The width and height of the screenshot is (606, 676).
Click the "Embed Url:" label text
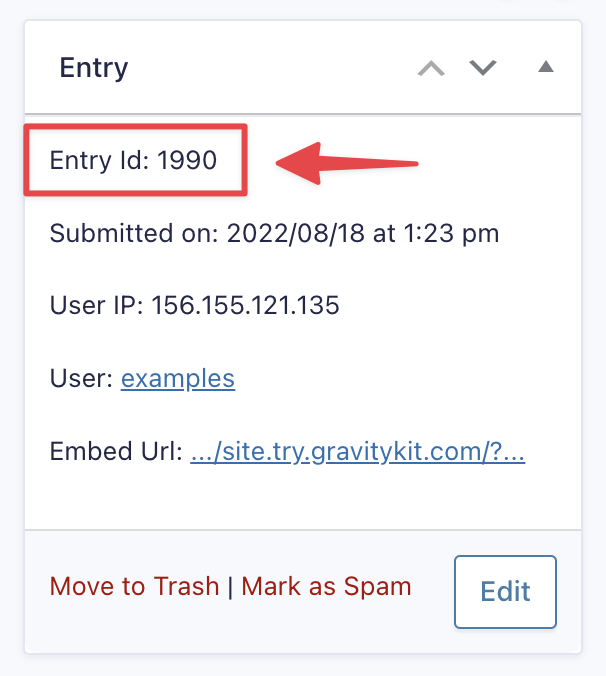point(116,452)
